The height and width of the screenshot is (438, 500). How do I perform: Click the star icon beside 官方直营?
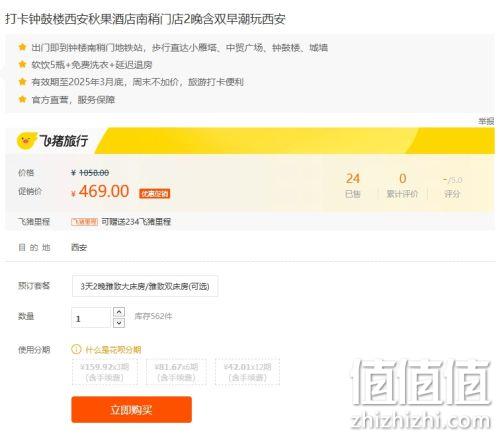coord(22,99)
